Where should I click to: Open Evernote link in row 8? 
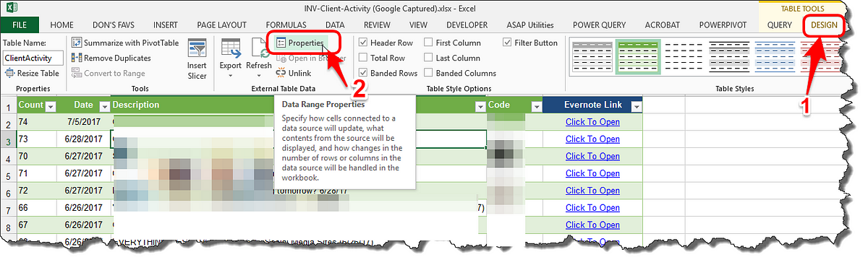coord(592,226)
